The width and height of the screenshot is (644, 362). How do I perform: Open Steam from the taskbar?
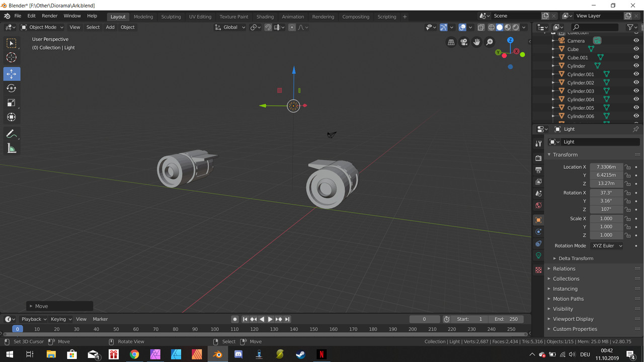300,354
